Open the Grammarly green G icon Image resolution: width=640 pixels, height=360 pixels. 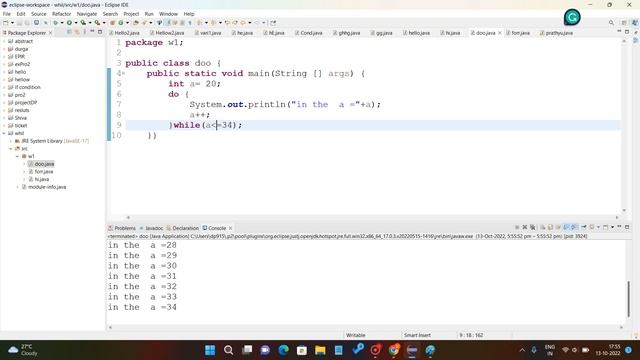click(x=572, y=17)
